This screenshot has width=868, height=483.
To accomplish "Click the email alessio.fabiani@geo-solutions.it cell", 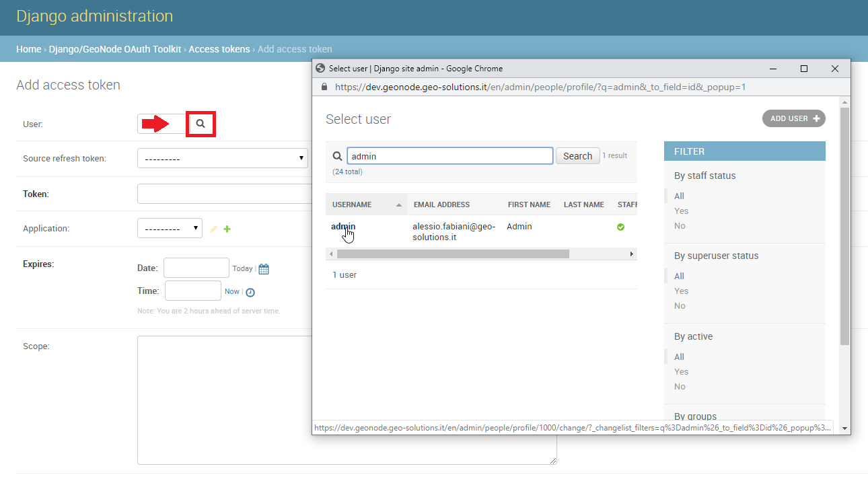I will [454, 232].
